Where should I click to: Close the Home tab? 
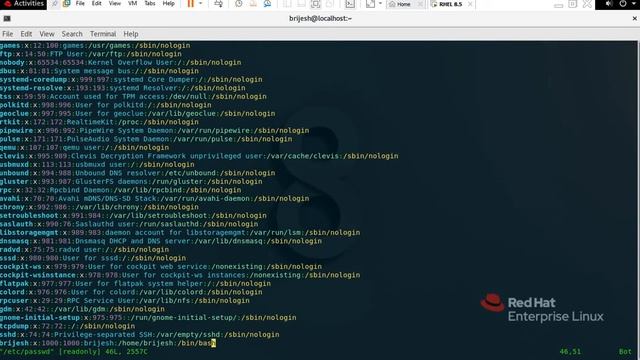420,4
